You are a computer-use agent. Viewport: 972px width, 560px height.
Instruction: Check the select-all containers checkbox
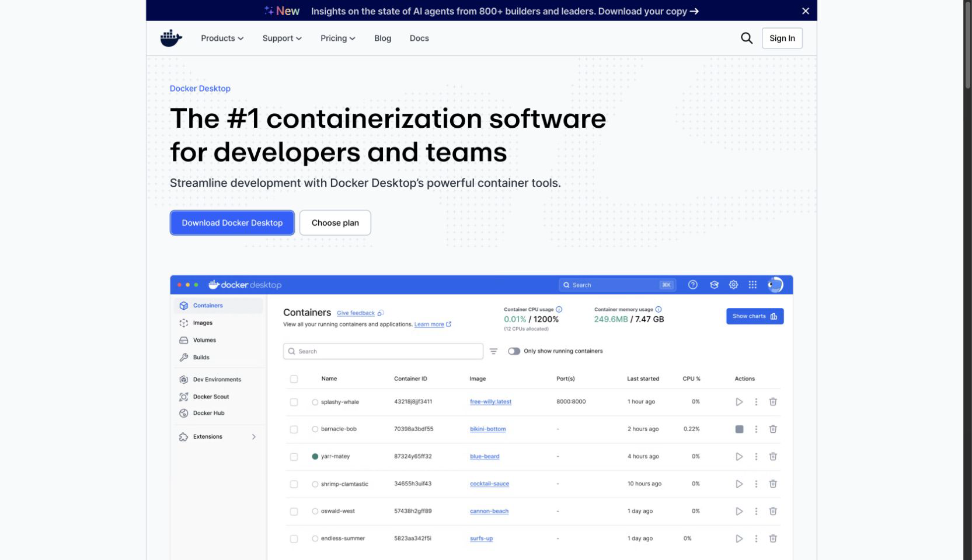tap(294, 379)
